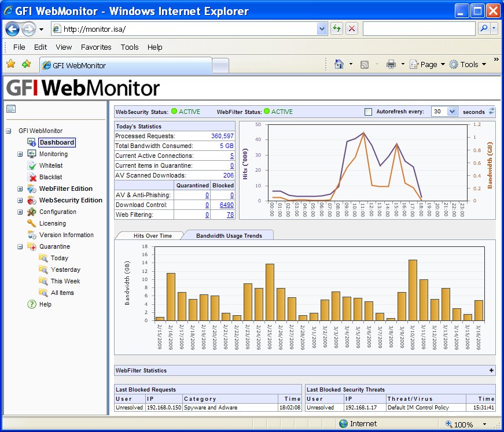The height and width of the screenshot is (432, 504).
Task: Click the RSS feeds icon
Action: pyautogui.click(x=365, y=65)
